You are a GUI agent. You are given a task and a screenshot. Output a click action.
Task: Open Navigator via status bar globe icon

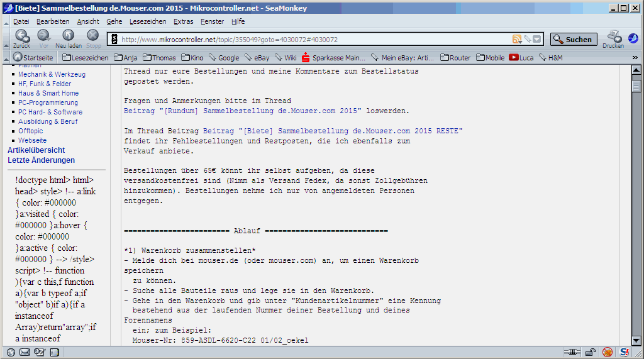click(x=11, y=352)
